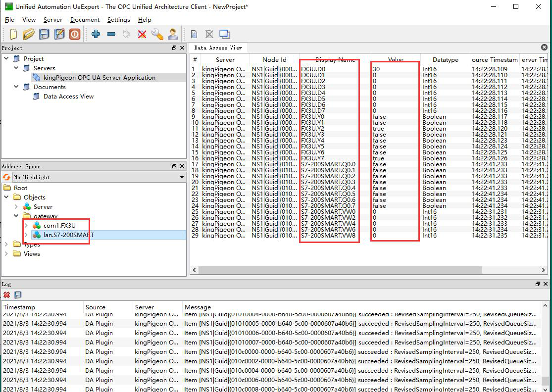
Task: Click the Open Project folder icon
Action: coord(28,34)
